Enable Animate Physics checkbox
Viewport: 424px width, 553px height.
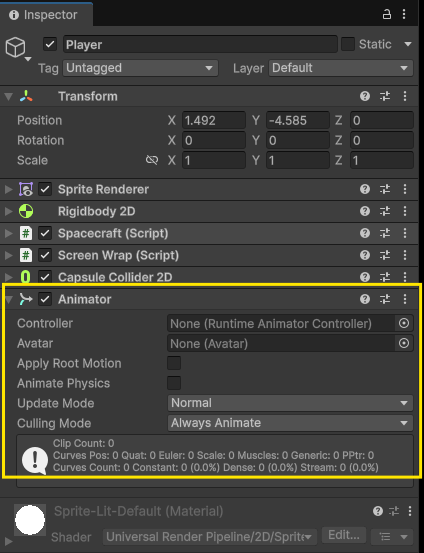pyautogui.click(x=174, y=383)
